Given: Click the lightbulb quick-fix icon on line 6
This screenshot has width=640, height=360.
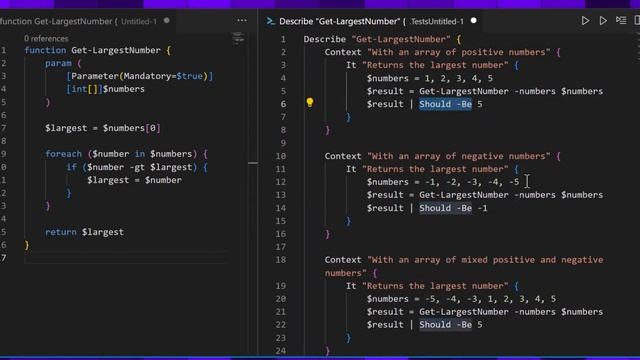Looking at the screenshot, I should click(310, 102).
